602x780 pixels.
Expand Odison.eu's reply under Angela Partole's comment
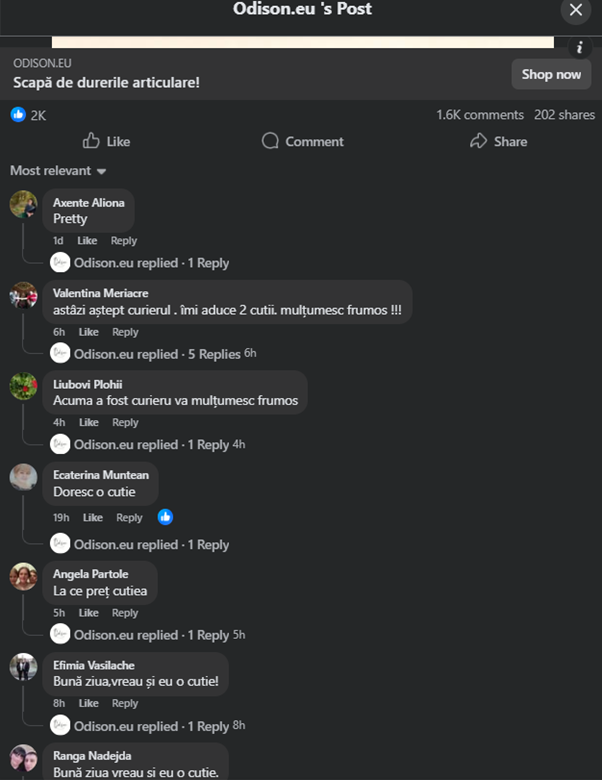[150, 635]
